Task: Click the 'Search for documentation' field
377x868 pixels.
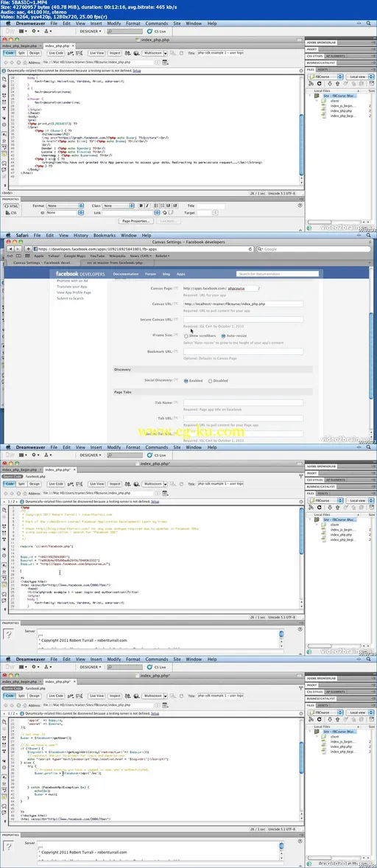Action: 278,274
